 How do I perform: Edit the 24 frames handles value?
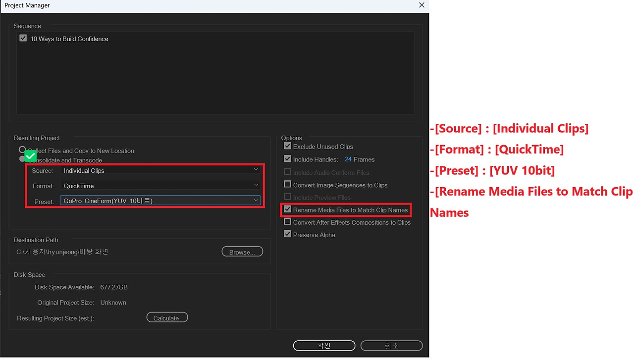click(348, 159)
